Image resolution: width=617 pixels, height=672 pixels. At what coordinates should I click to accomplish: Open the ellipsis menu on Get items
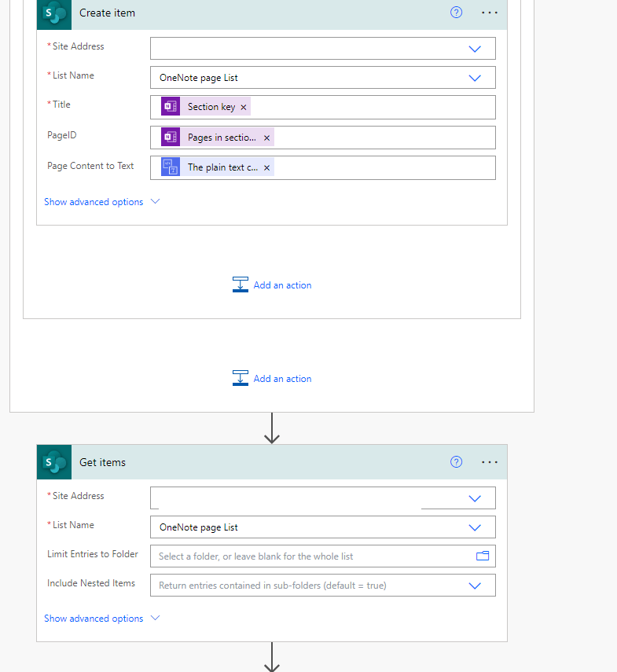pos(489,462)
